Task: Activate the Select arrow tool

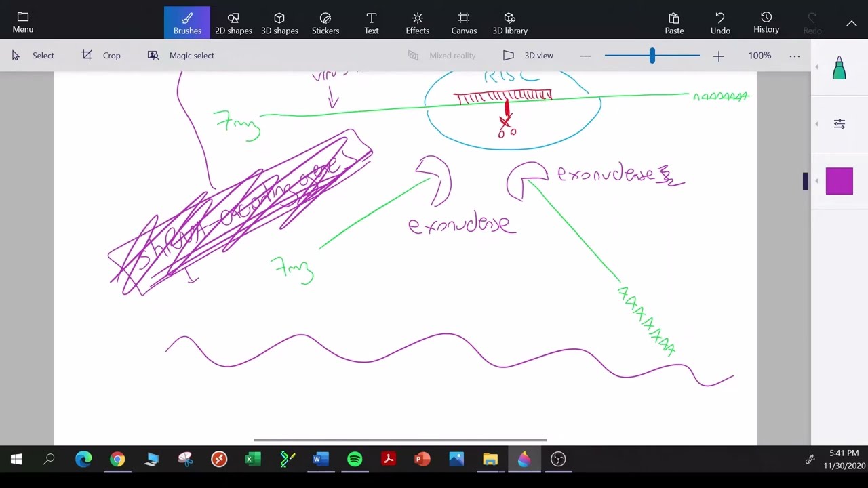Action: click(x=33, y=56)
